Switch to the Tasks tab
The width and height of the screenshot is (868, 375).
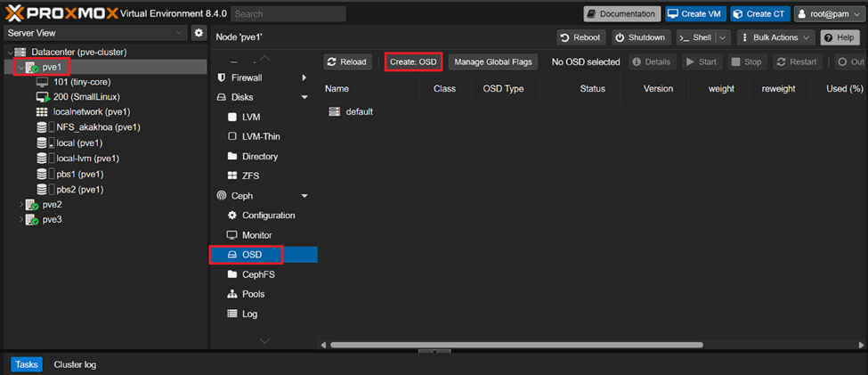point(27,364)
